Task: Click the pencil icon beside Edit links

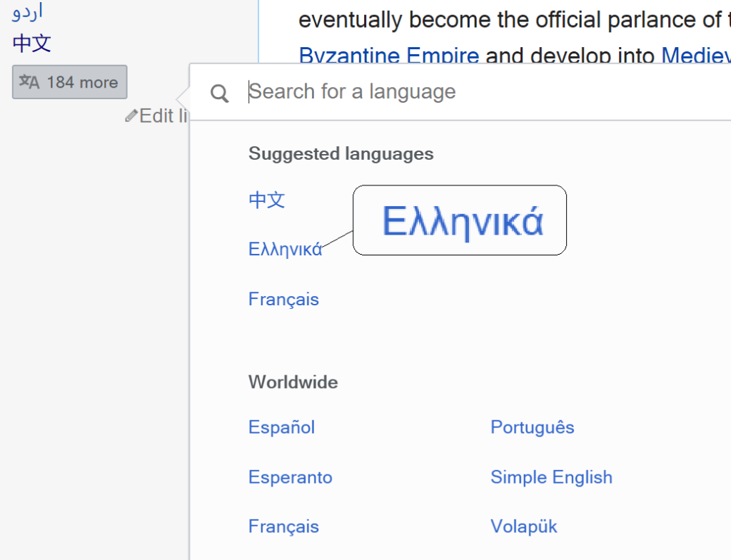Action: click(x=131, y=116)
